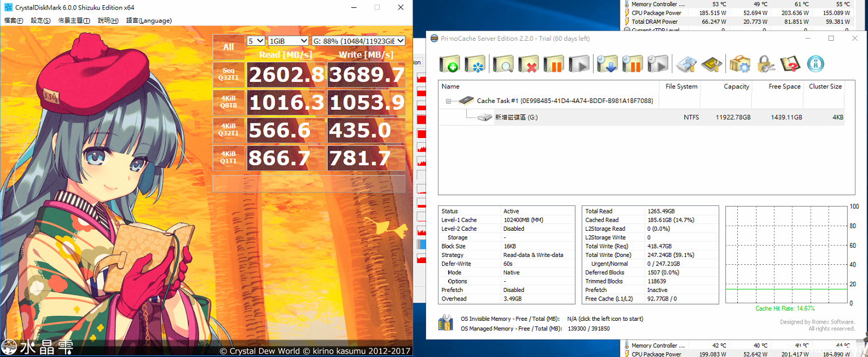Click the lightning icon beside Total DRAM Power
This screenshot has height=357, width=868.
coord(626,21)
